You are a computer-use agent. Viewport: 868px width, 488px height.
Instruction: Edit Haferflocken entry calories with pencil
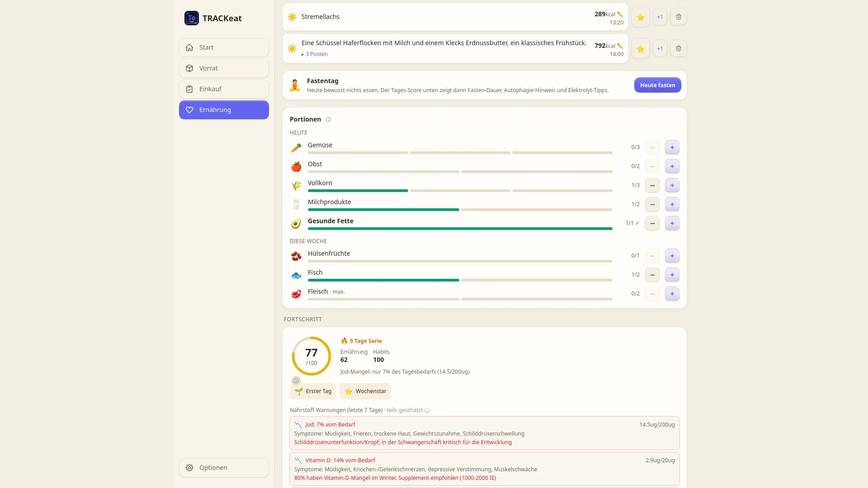620,46
